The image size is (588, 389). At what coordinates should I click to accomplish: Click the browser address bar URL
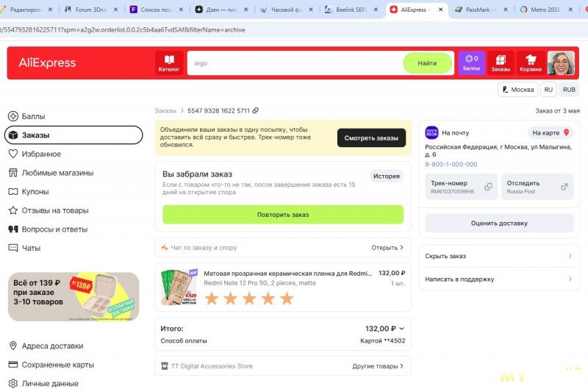[x=123, y=29]
